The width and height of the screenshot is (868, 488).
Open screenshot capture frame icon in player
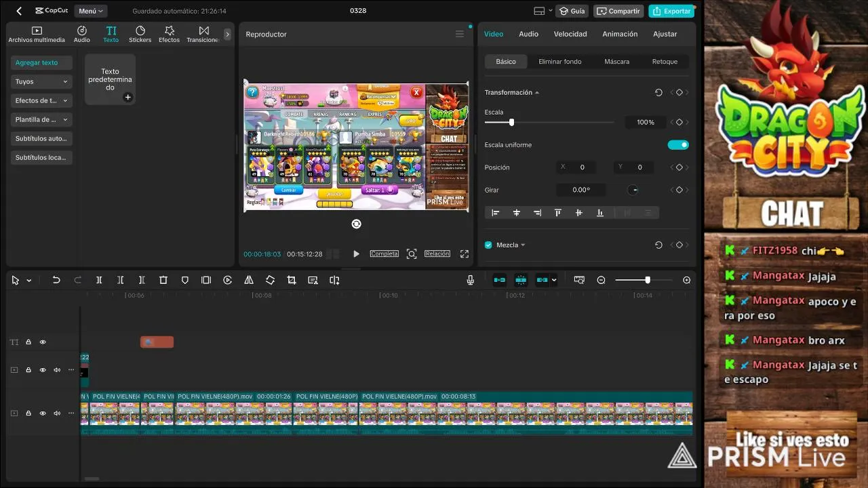[412, 254]
